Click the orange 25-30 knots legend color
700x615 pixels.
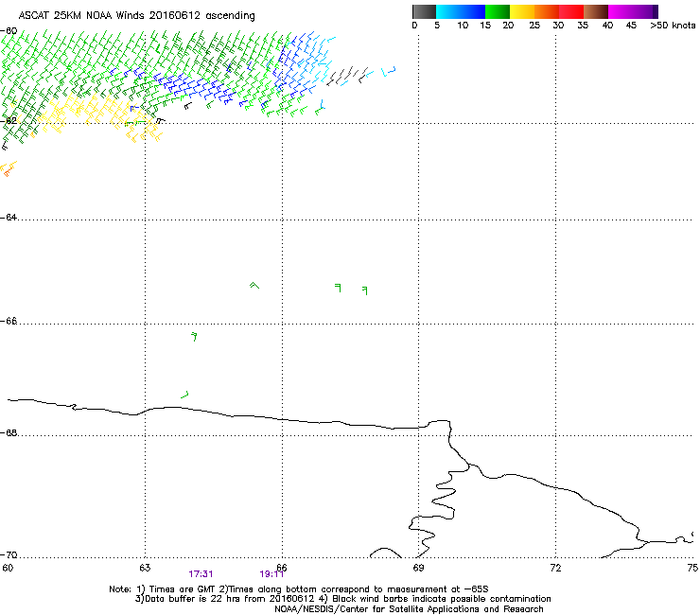(x=547, y=11)
